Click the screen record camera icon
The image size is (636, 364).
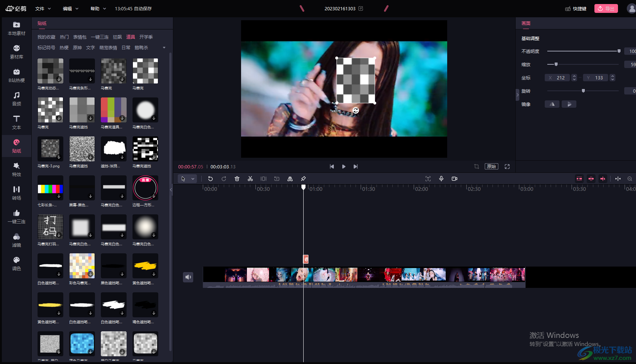tap(455, 179)
